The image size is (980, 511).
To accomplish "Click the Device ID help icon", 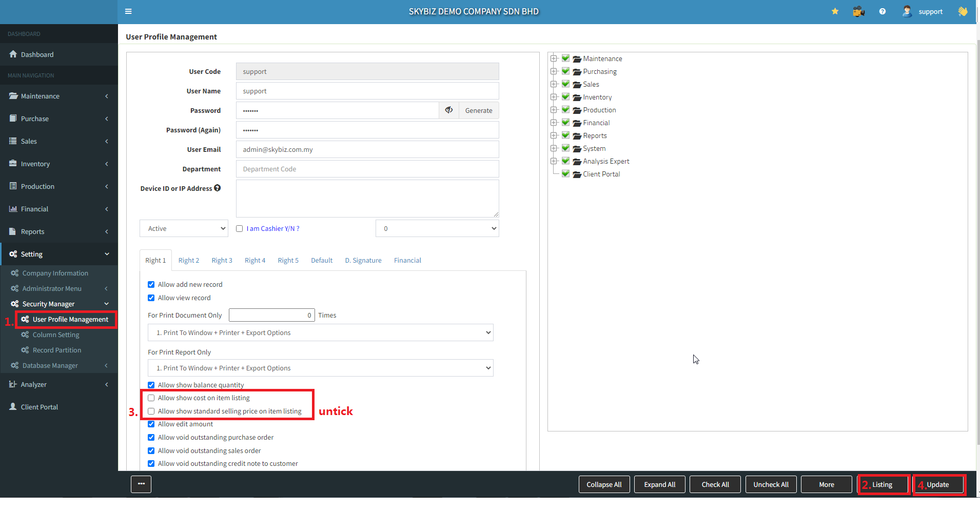I will coord(218,188).
